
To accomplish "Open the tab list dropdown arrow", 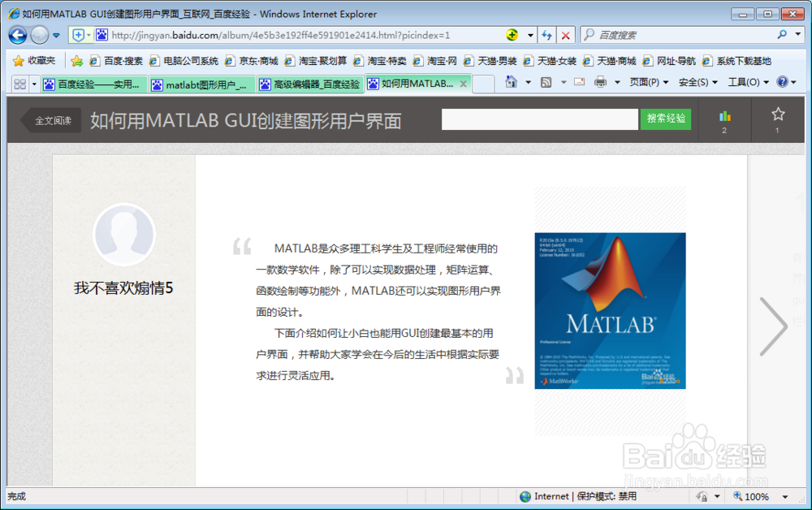I will [x=35, y=84].
